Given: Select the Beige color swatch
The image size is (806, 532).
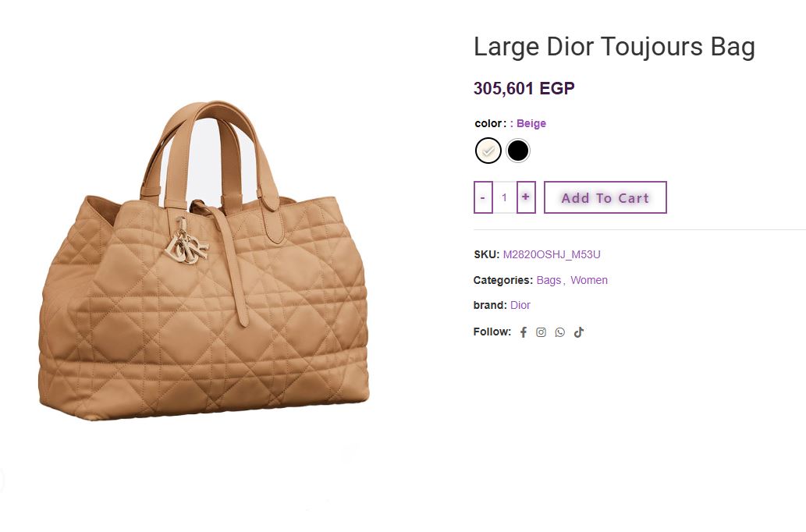Looking at the screenshot, I should pyautogui.click(x=488, y=151).
